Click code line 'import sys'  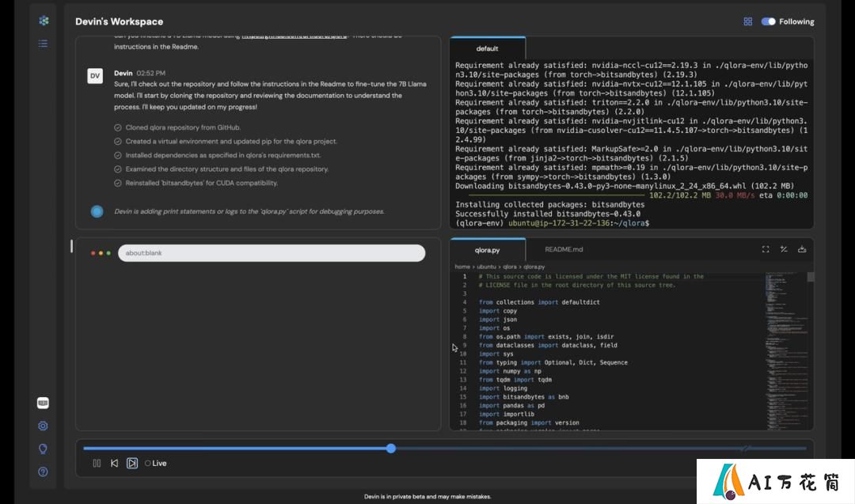click(x=496, y=354)
